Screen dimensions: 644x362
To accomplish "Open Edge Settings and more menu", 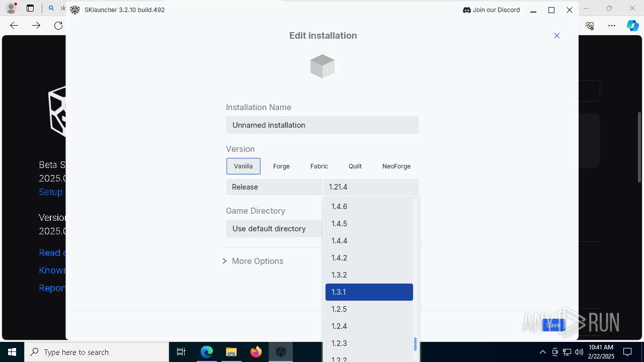I will coord(612,26).
